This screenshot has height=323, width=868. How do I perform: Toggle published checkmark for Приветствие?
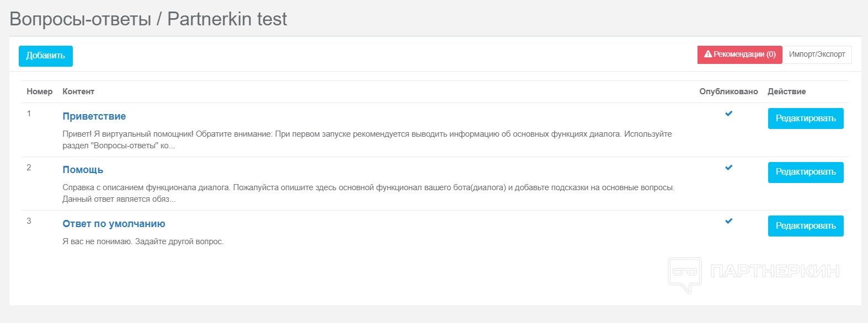pos(728,114)
